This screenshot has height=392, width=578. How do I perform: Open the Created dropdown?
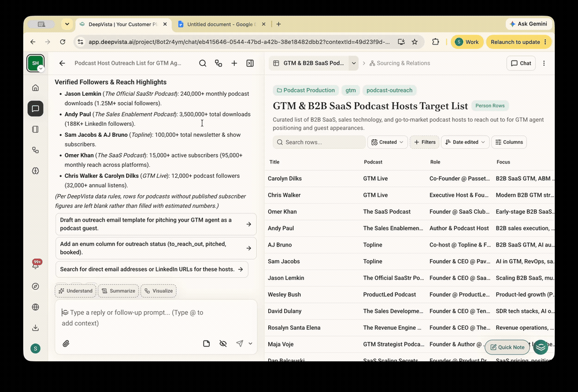coord(387,142)
